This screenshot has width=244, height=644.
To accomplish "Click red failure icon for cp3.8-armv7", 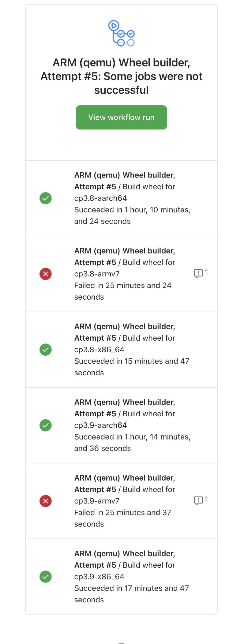I will (46, 274).
